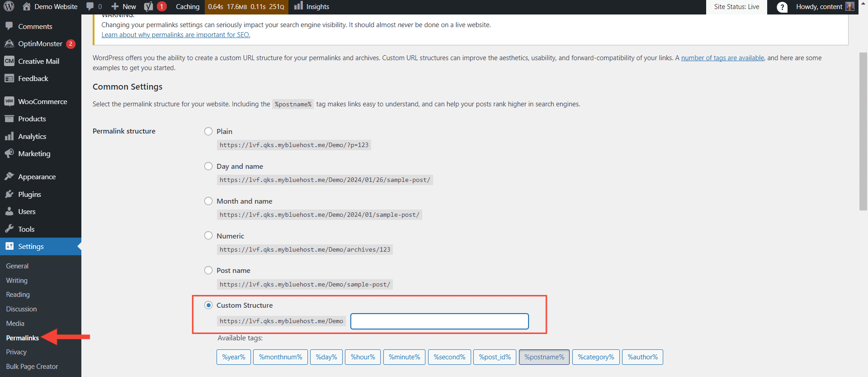Go to the General settings page

coord(17,266)
